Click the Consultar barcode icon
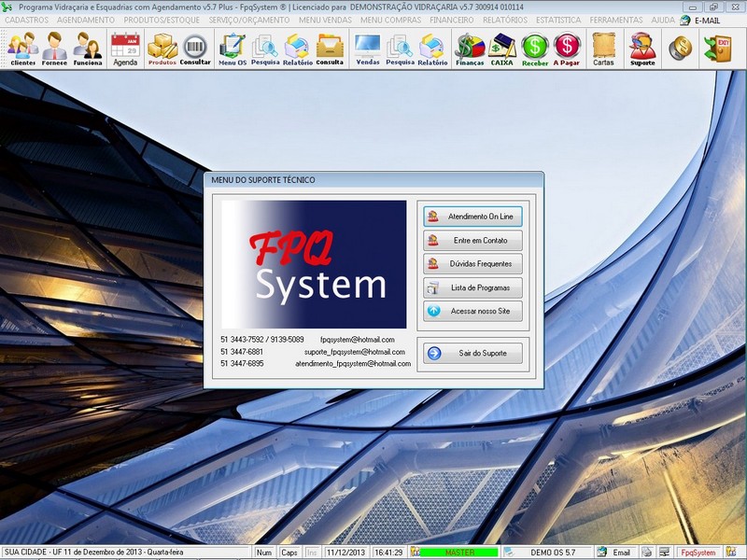747x560 pixels. coord(195,49)
